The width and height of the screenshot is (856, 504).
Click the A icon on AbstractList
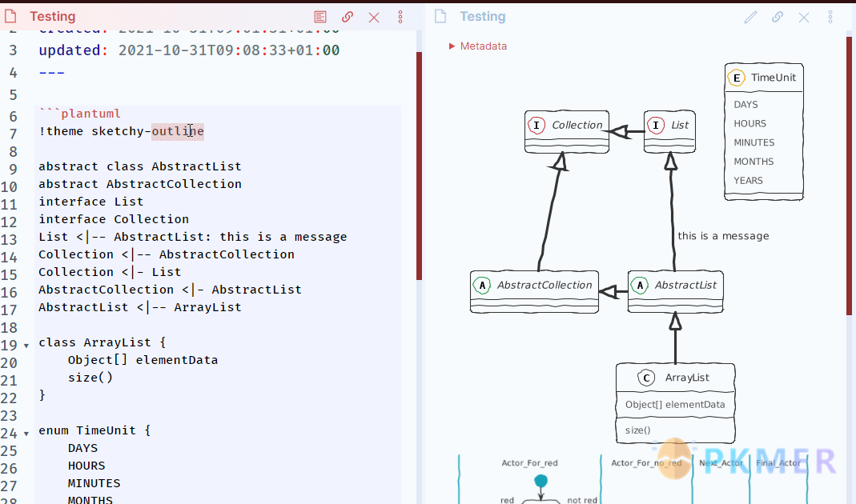click(x=640, y=286)
